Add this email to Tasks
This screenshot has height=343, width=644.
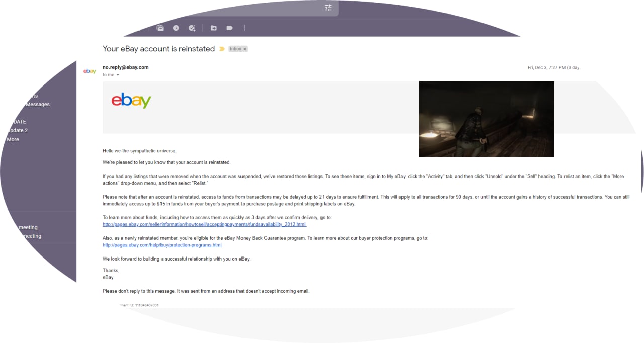click(192, 28)
